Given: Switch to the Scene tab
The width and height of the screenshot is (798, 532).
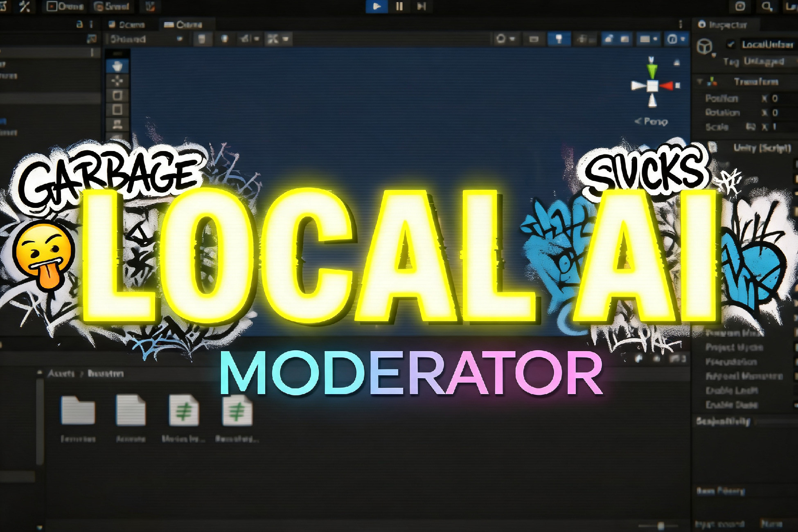Looking at the screenshot, I should [x=127, y=25].
